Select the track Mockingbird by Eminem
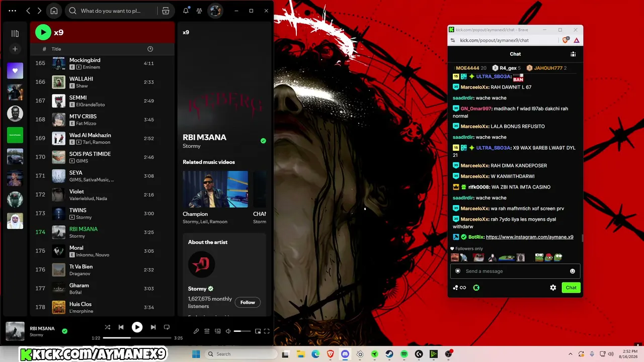The width and height of the screenshot is (644, 362). point(102,63)
